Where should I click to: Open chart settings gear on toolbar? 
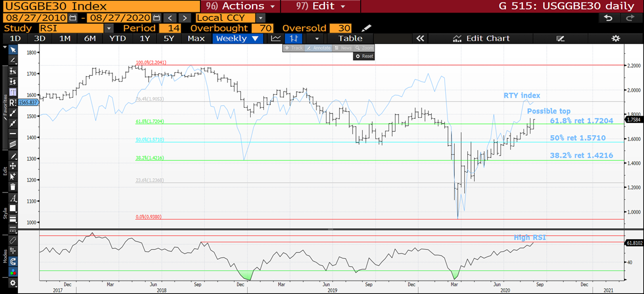[x=616, y=38]
